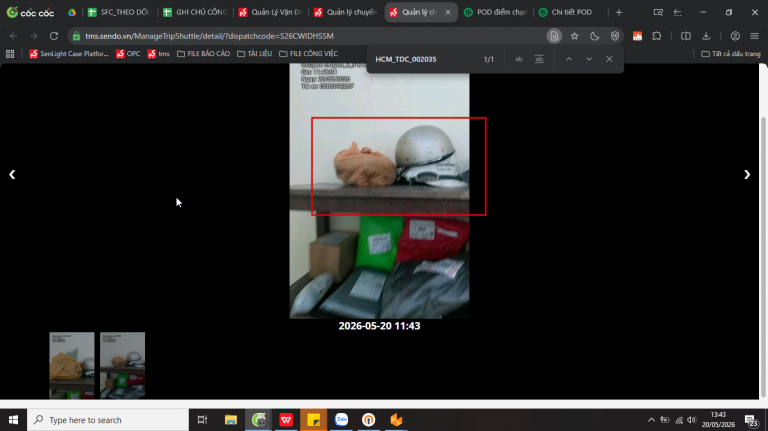
Task: Open Zalo from the taskbar
Action: [x=341, y=420]
